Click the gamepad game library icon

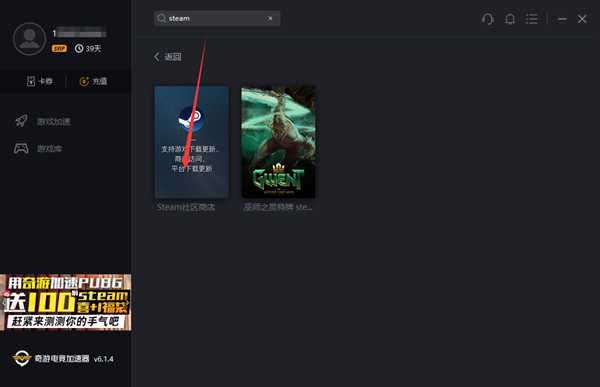point(21,148)
